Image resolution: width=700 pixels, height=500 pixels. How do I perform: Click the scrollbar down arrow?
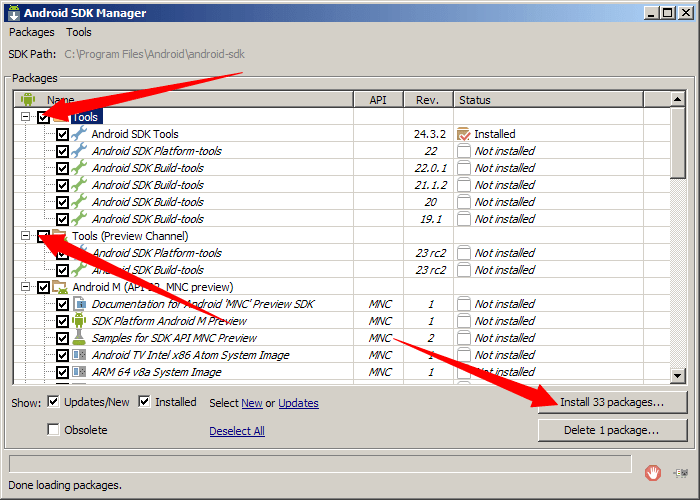678,375
